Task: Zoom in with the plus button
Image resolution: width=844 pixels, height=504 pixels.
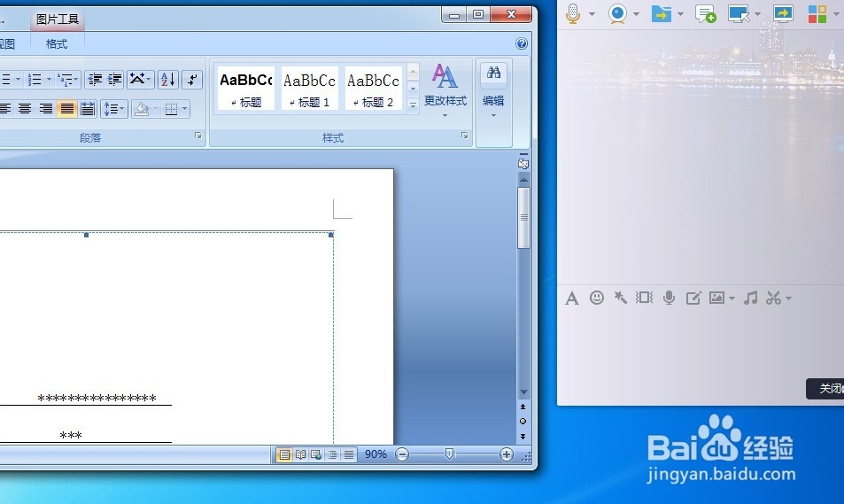Action: 506,454
